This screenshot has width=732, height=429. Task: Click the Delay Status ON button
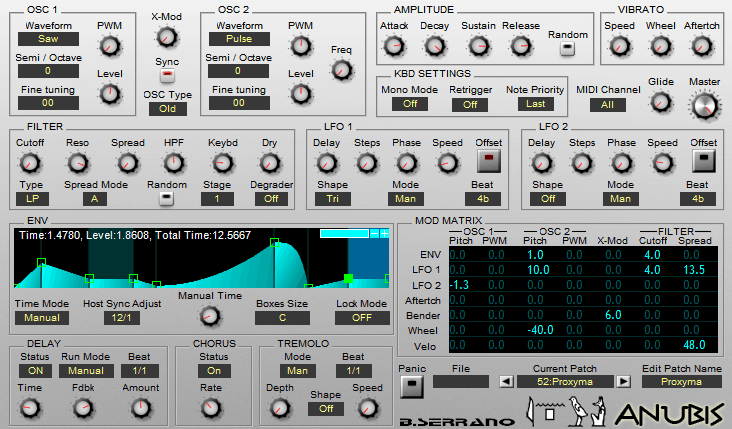(35, 371)
